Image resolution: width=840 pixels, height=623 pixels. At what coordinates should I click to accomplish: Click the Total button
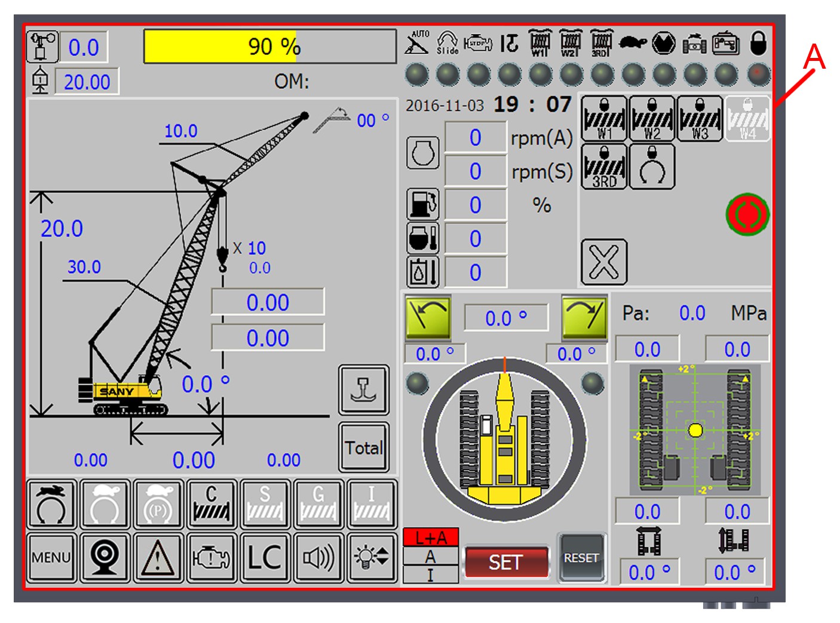click(x=363, y=447)
